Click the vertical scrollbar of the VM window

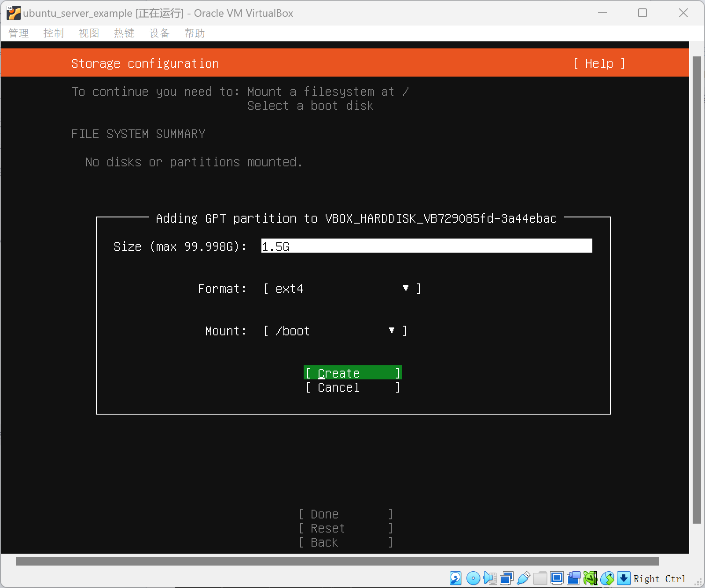point(696,290)
